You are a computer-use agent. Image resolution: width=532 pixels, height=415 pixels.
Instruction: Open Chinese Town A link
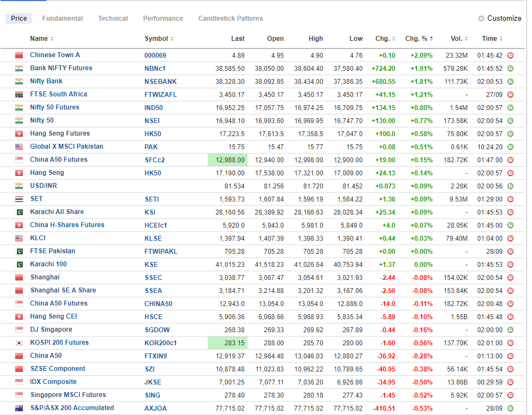point(55,55)
